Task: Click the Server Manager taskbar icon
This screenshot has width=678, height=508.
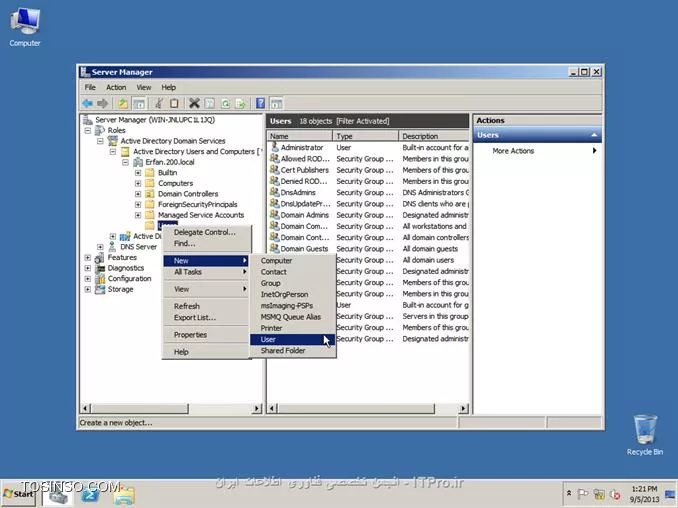Action: coord(58,495)
